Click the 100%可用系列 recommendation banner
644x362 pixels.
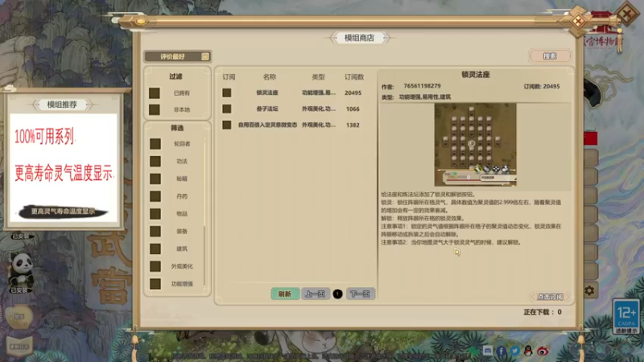tap(44, 136)
